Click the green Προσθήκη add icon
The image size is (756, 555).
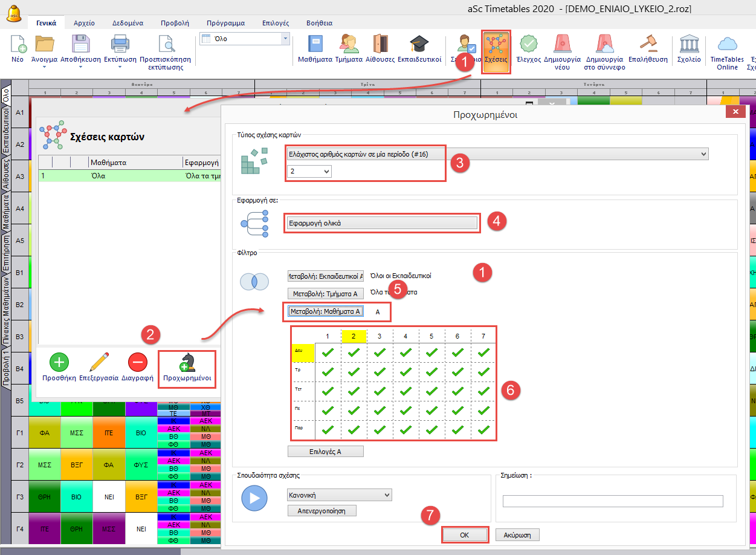point(59,363)
